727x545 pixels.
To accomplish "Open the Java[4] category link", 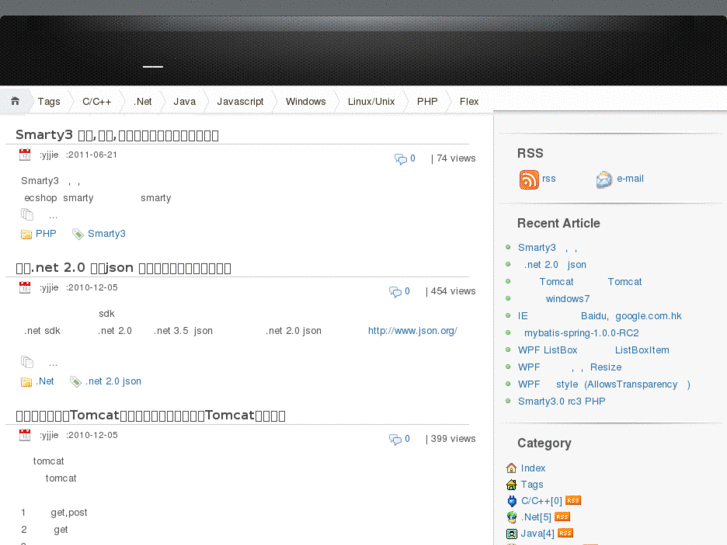I will [x=537, y=534].
